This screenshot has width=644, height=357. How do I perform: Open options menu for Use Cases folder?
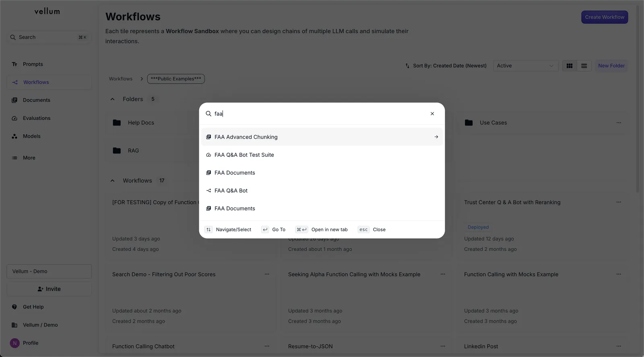click(619, 123)
